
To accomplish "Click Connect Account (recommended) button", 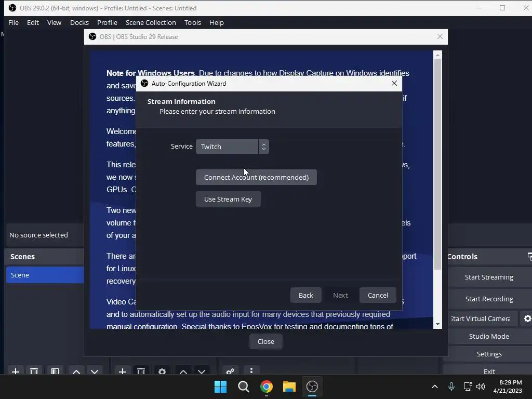I will 256,178.
